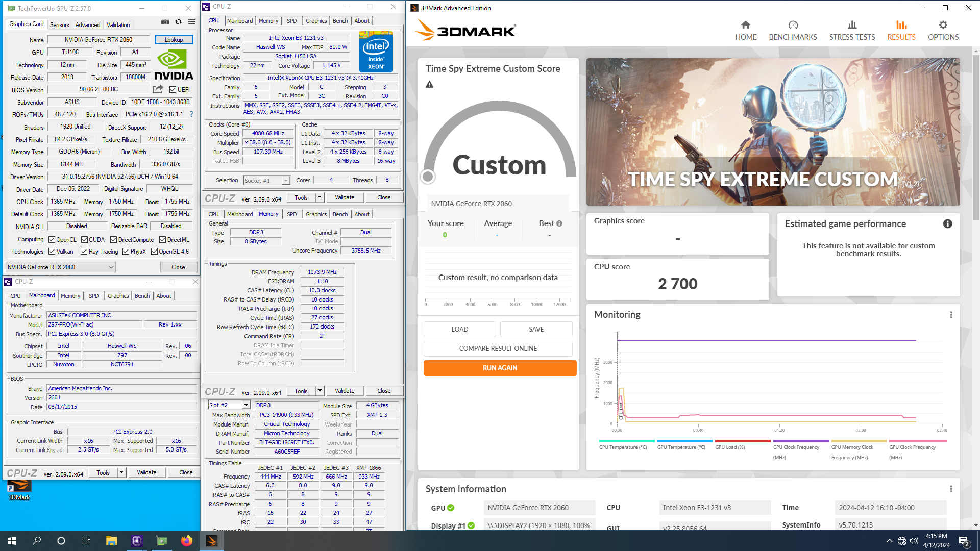Open the Monitoring panel three-dot menu
Image resolution: width=980 pixels, height=551 pixels.
[951, 315]
